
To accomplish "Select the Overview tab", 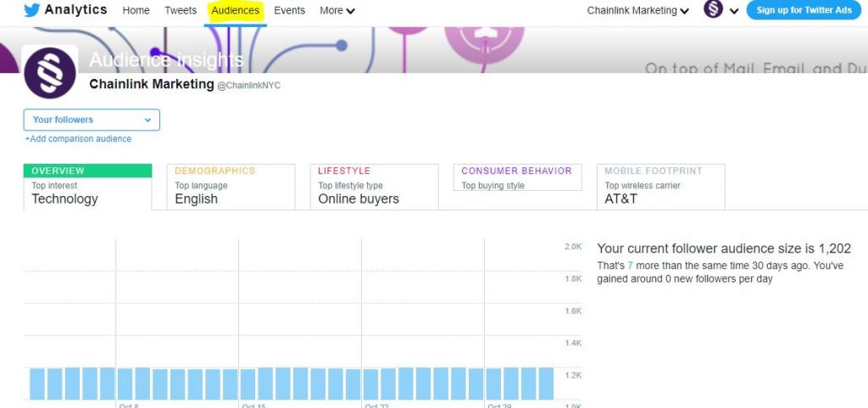I will [x=87, y=187].
